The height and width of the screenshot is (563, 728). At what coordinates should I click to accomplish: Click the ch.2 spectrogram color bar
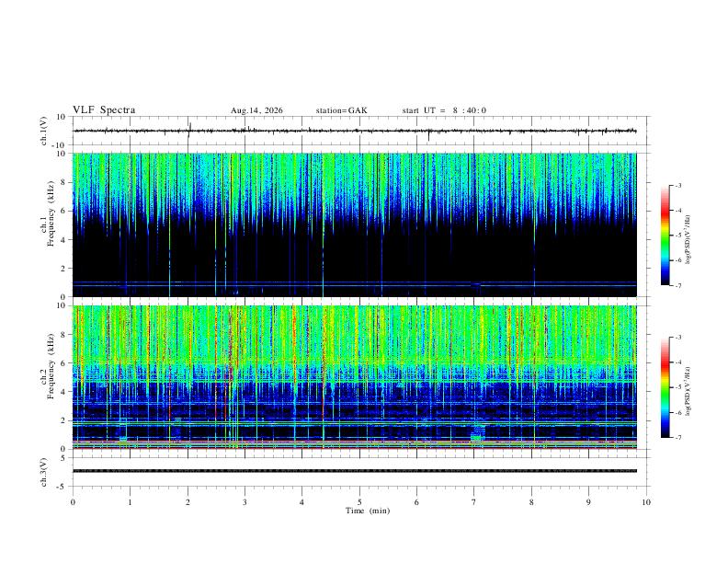tap(665, 387)
